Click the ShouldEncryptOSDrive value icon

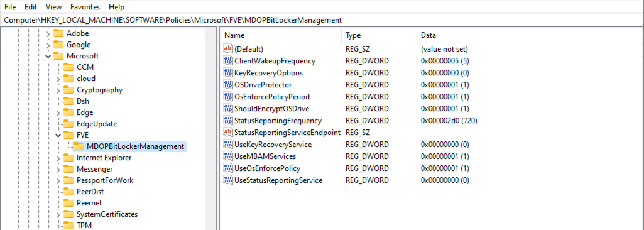pyautogui.click(x=227, y=109)
